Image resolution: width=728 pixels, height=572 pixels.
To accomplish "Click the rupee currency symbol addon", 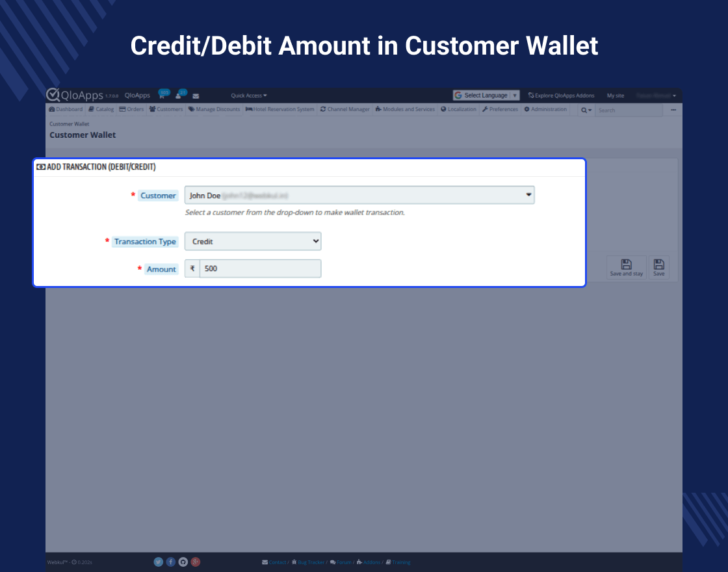I will (x=192, y=269).
